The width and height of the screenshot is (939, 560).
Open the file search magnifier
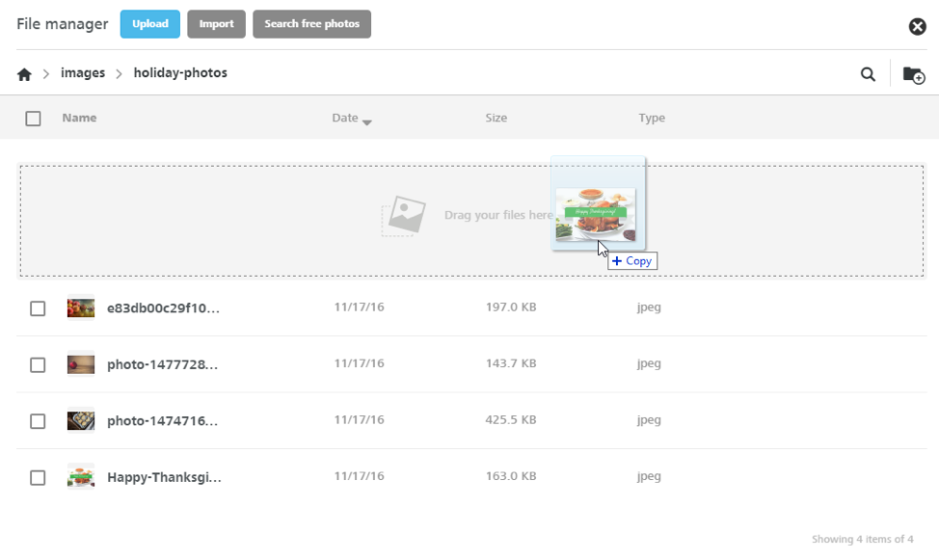point(868,74)
